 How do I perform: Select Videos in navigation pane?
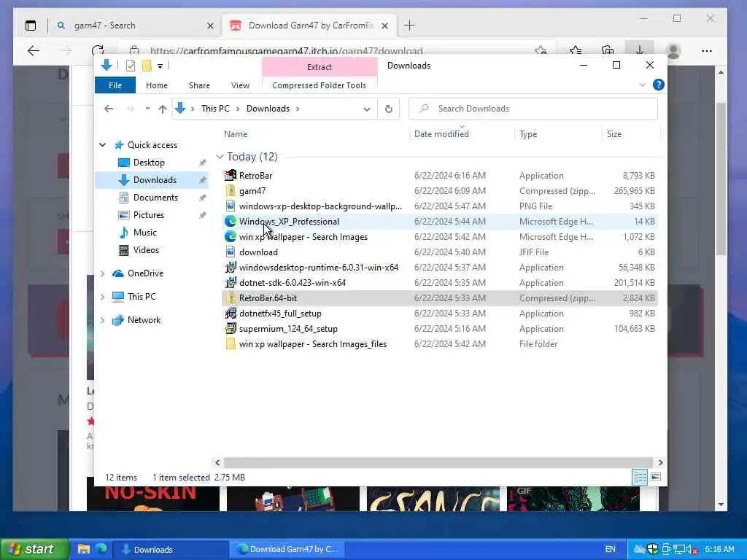pos(146,249)
